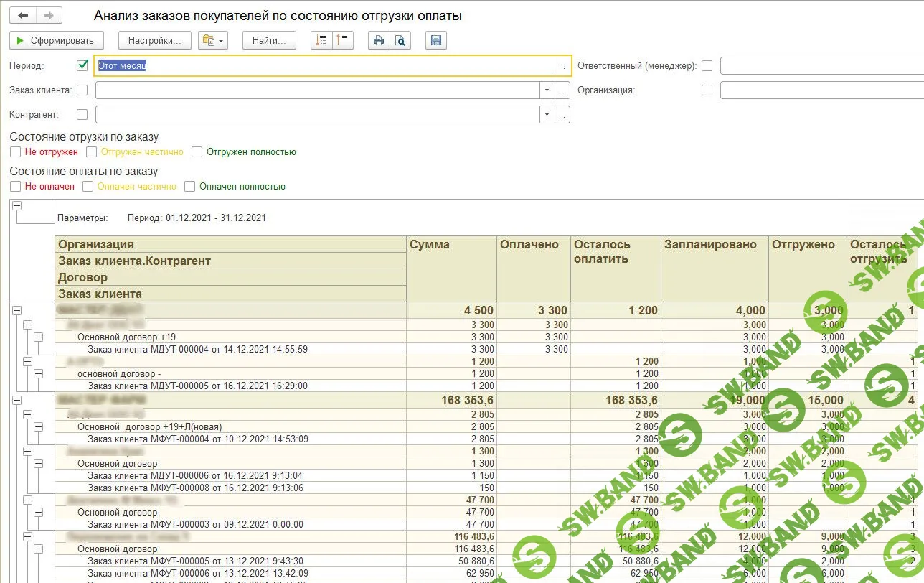Screen dimensions: 924x583
Task: Open the Заказ клиента dropdown arrow
Action: pyautogui.click(x=547, y=90)
